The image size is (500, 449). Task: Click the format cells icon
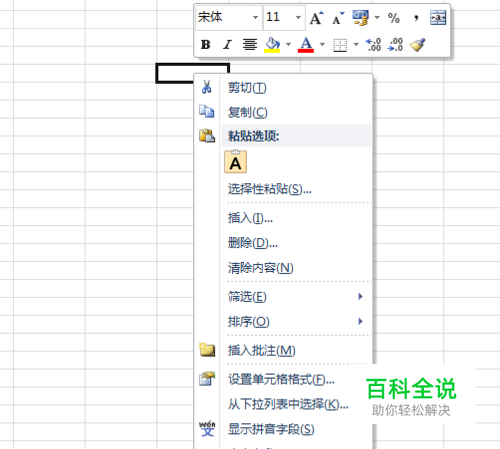coord(207,379)
